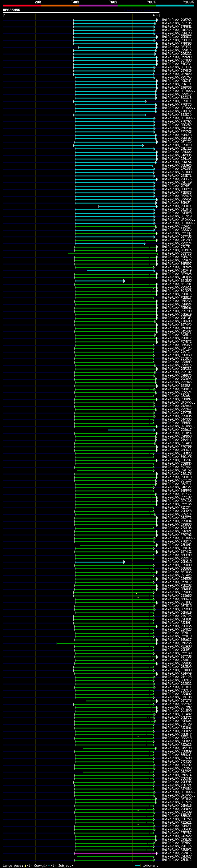
Task: Click the shorter cyan bar for UniRef100_B3SKI1
Action: tap(110, 101)
